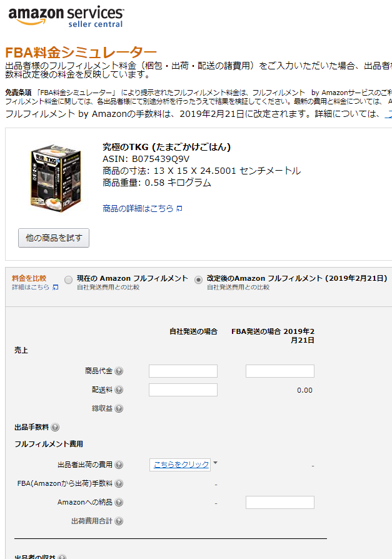
Task: Click the TKG product thumbnail image
Action: pos(55,178)
